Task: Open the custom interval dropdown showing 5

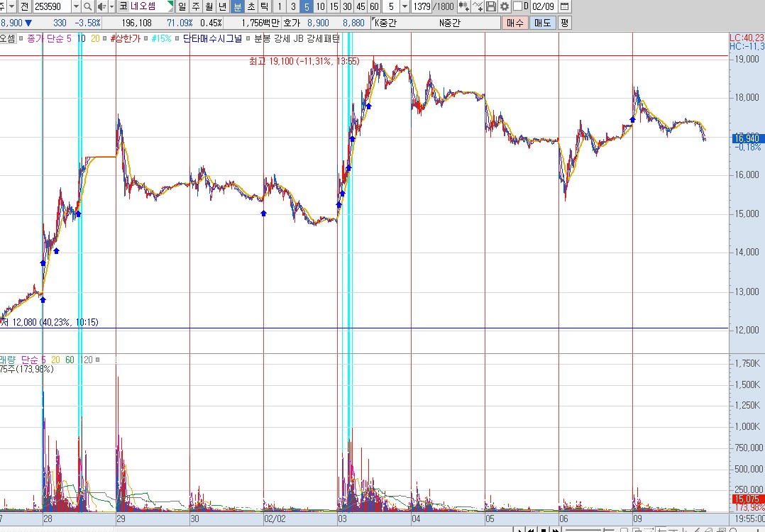Action: click(x=404, y=6)
